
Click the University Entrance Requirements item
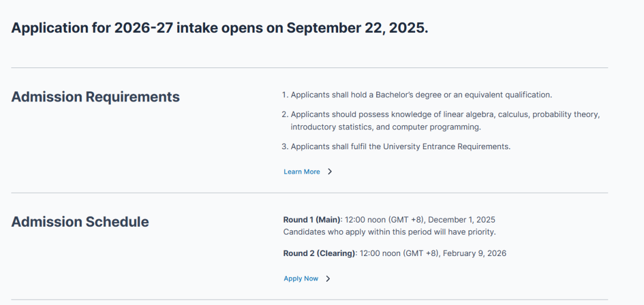(400, 146)
